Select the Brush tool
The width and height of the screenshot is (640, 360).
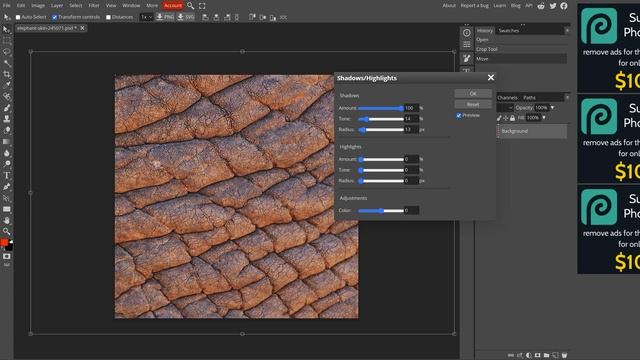[7, 108]
